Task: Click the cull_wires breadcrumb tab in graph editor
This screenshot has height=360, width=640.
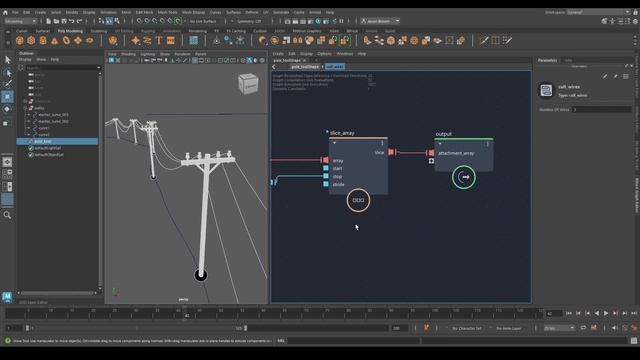Action: point(335,67)
